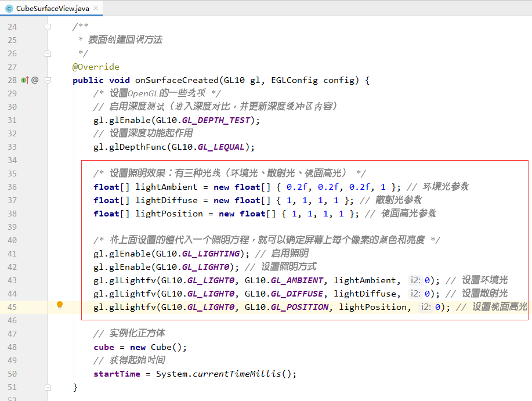Click the startTime field on line 50
This screenshot has width=532, height=401.
point(117,374)
